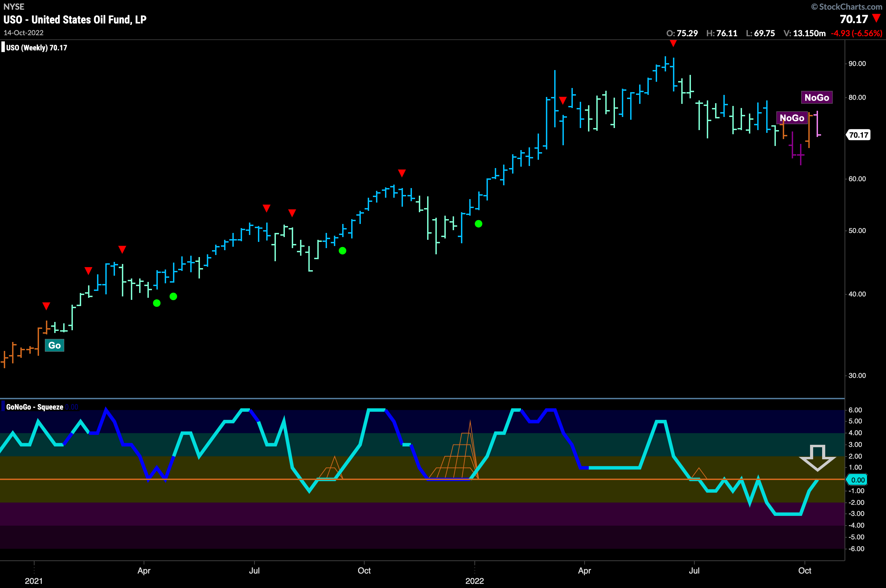Click the lower NoGo label near price bars
Screen dimensions: 886x588
click(792, 118)
